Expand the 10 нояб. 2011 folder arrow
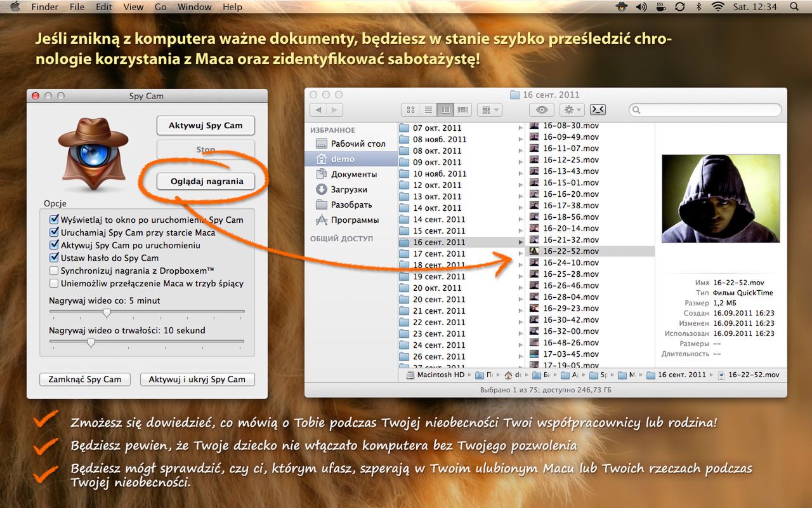812x508 pixels. (x=521, y=174)
